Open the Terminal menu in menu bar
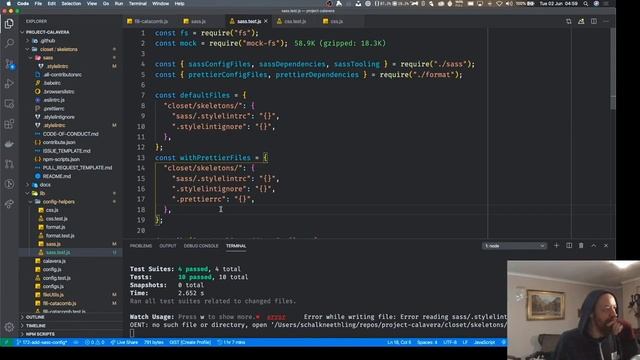640x360 pixels. pyautogui.click(x=138, y=4)
